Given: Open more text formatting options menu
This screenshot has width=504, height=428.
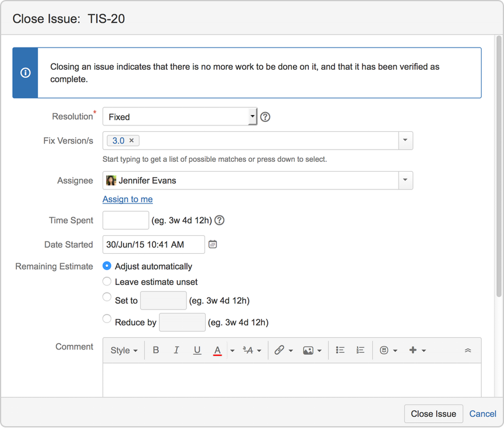Looking at the screenshot, I should [252, 350].
